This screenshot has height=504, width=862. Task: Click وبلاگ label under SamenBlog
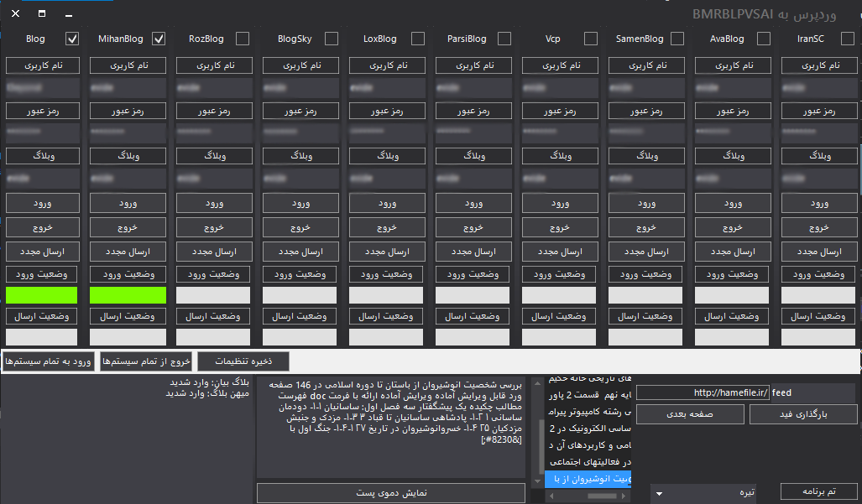pos(646,156)
